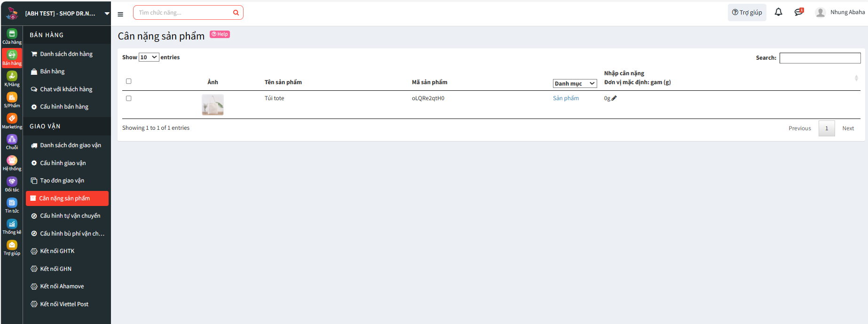This screenshot has height=324, width=868.
Task: Click the pencil icon to edit weight
Action: tap(614, 98)
